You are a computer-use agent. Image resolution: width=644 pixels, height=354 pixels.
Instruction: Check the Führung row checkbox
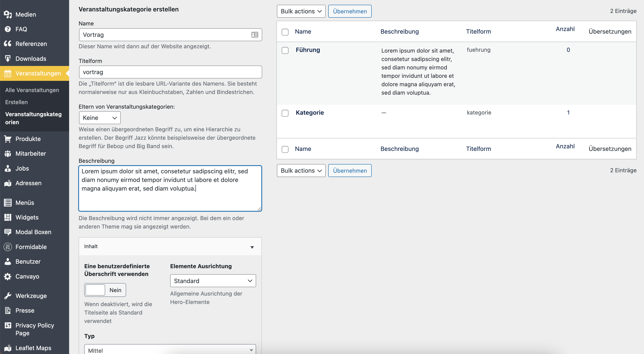tap(285, 50)
